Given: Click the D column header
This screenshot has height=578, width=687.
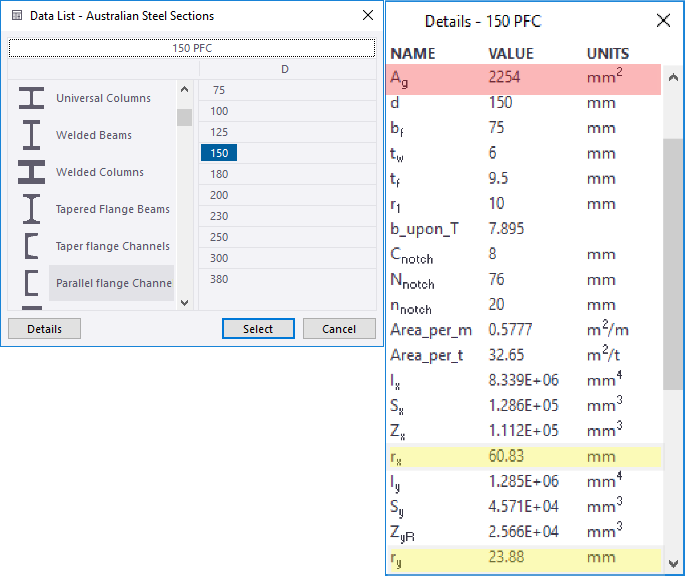Looking at the screenshot, I should point(285,69).
